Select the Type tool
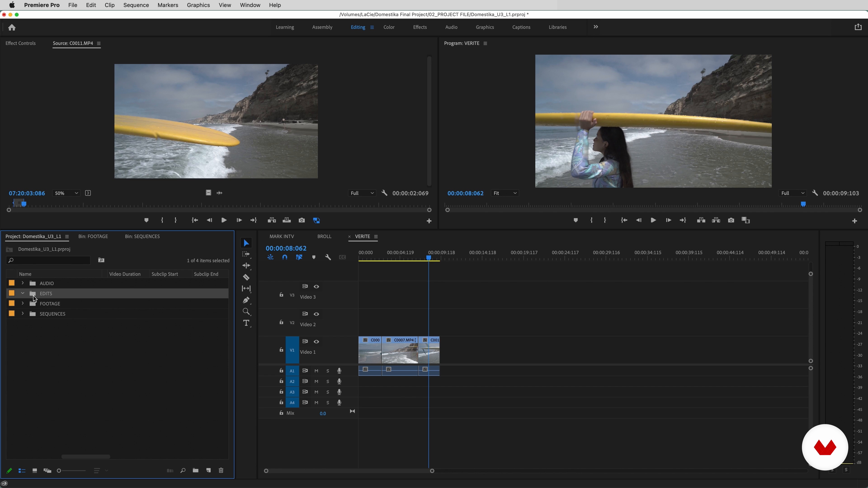Viewport: 868px width, 488px height. tap(246, 323)
